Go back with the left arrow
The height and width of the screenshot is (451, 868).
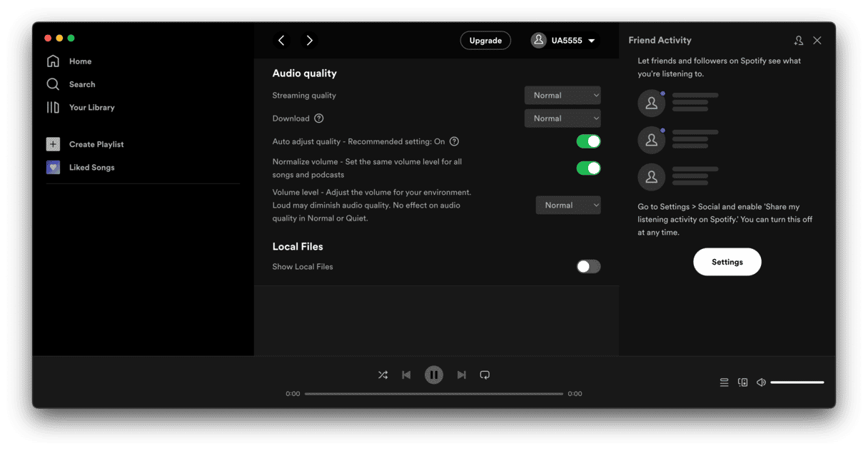[x=281, y=41]
